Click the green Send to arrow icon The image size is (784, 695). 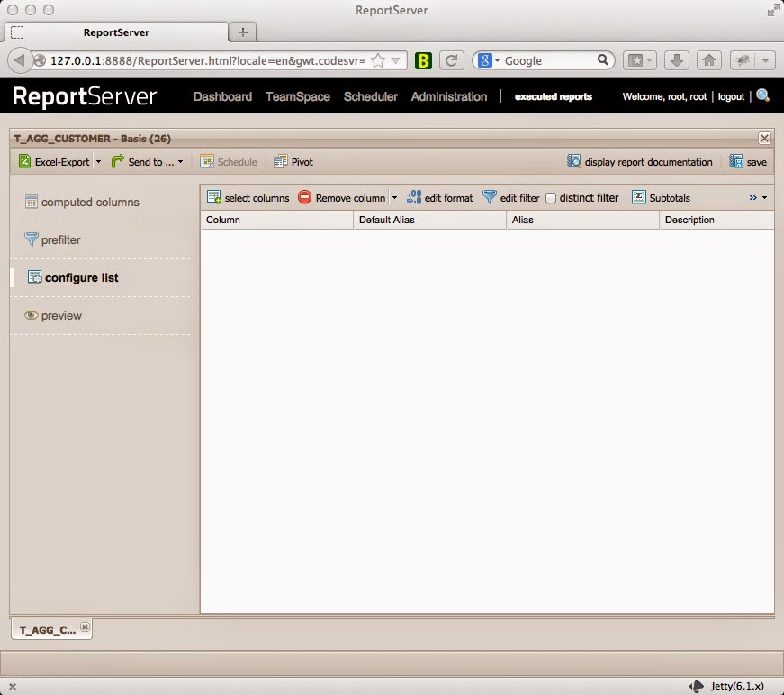118,161
